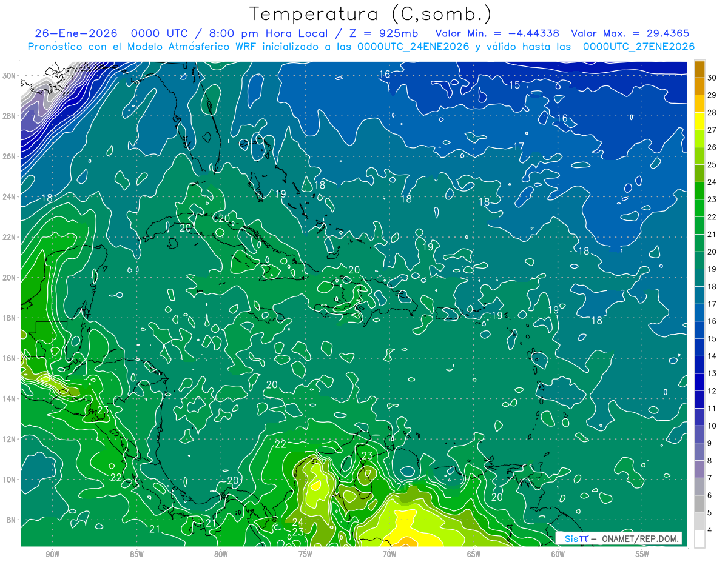728x562 pixels.
Task: Click the "85W" longitude axis label
Action: tap(136, 554)
